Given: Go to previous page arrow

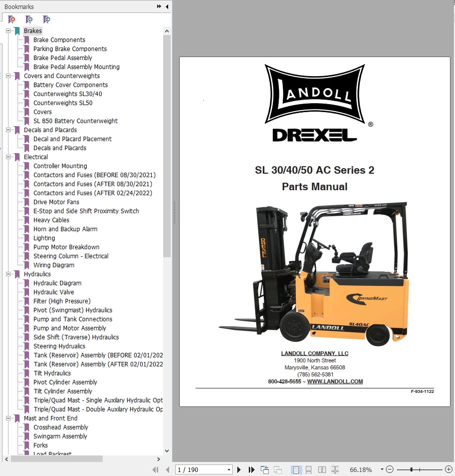Looking at the screenshot, I should point(168,469).
